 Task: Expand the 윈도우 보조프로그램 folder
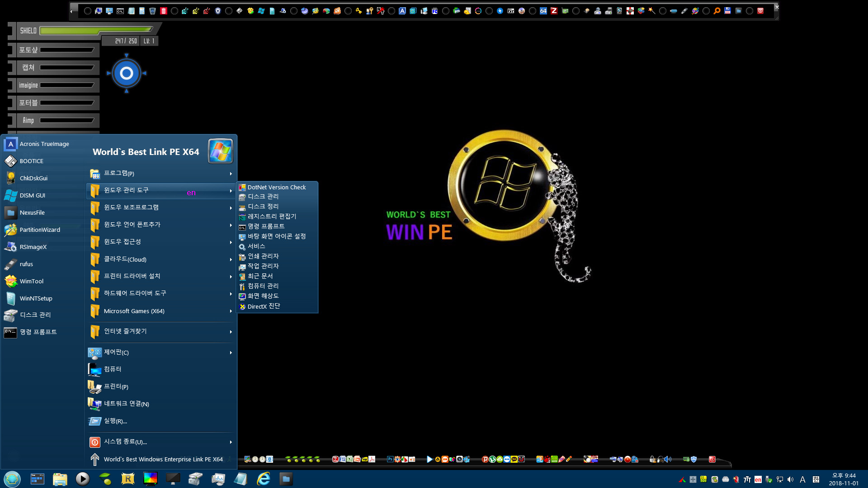[x=161, y=207]
